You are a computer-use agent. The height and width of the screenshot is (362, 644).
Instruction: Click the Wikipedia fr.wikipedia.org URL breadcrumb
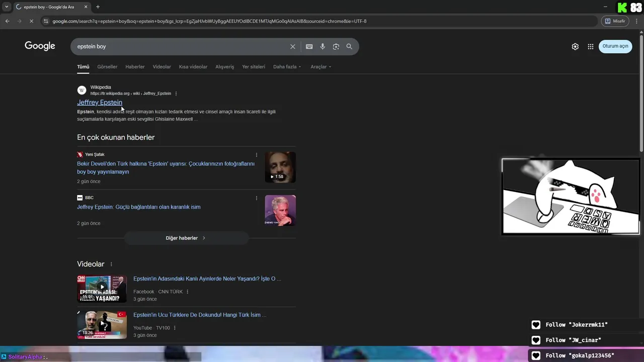(x=131, y=94)
